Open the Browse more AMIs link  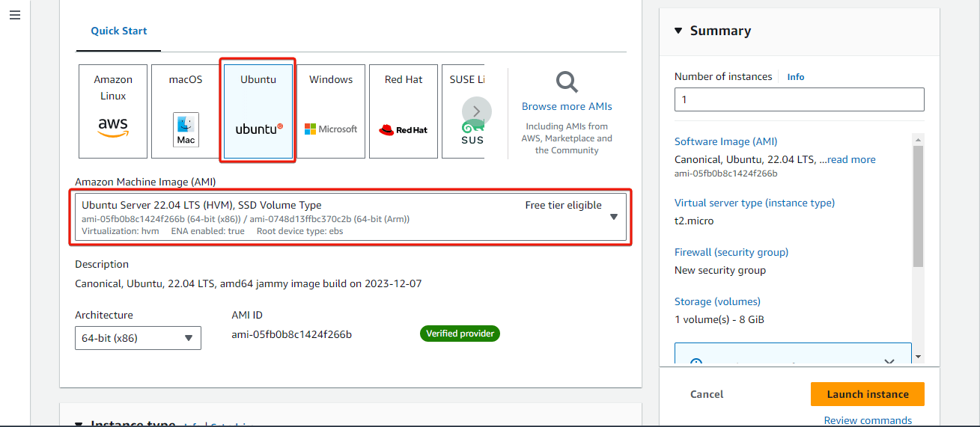pyautogui.click(x=567, y=106)
